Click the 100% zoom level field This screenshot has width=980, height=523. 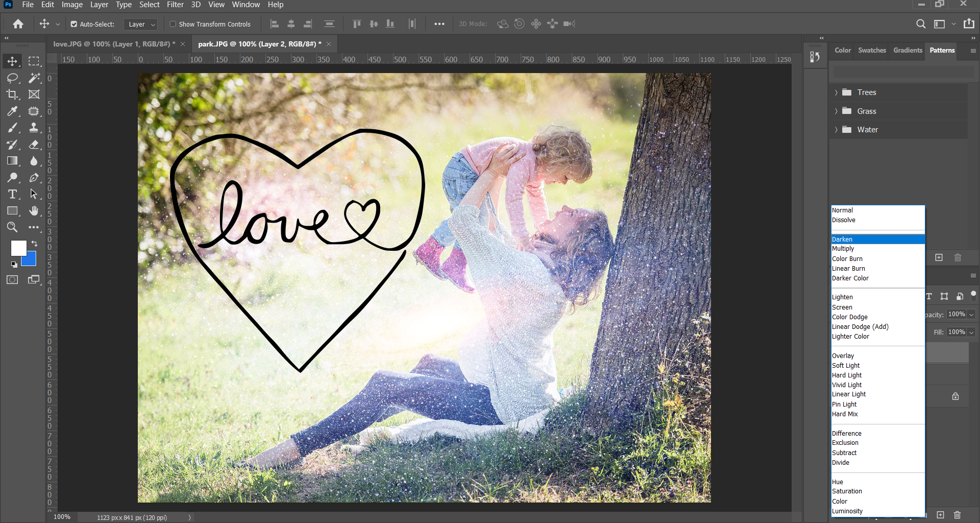(62, 517)
